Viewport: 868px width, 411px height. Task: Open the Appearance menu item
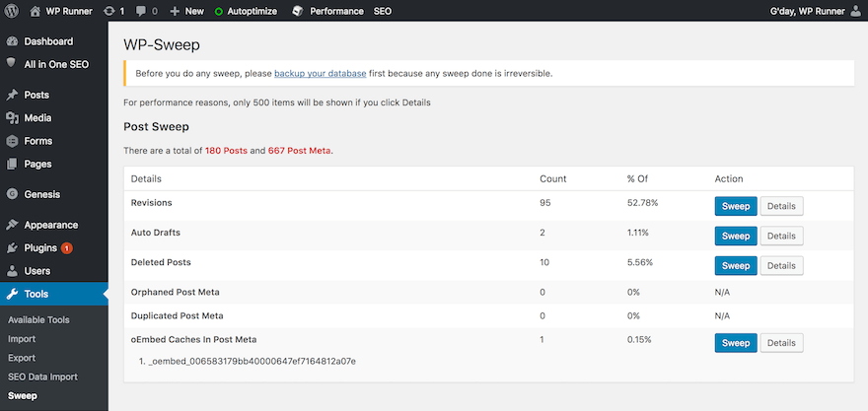click(x=53, y=225)
